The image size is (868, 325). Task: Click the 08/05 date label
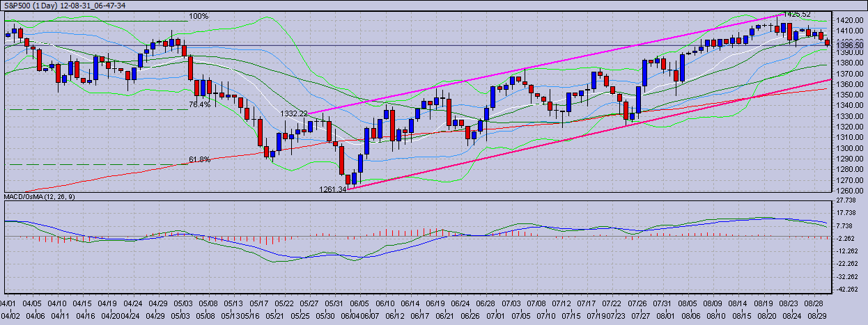coord(687,304)
